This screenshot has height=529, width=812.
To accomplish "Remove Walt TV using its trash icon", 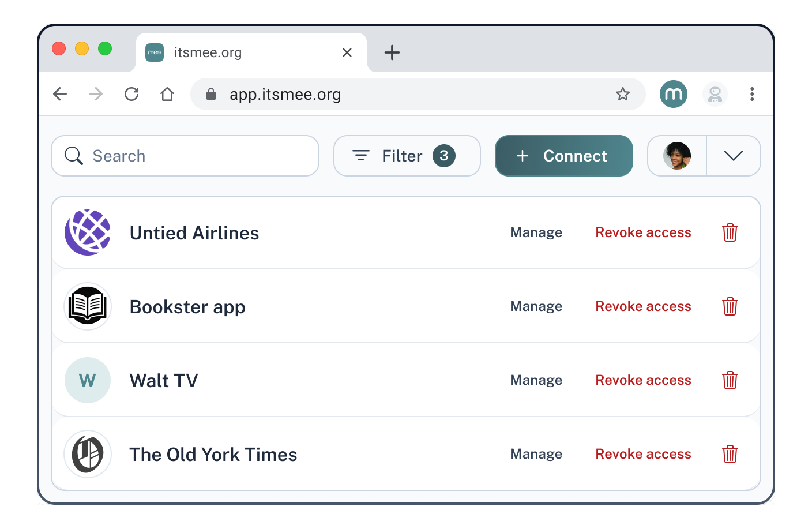I will coord(730,380).
